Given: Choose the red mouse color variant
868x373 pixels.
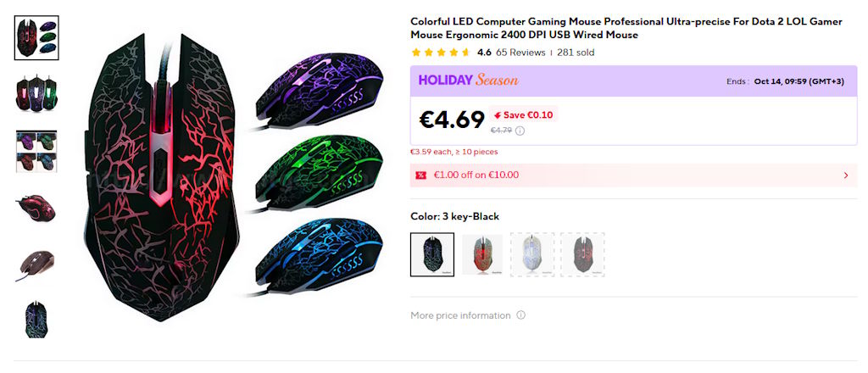Looking at the screenshot, I should coord(482,254).
